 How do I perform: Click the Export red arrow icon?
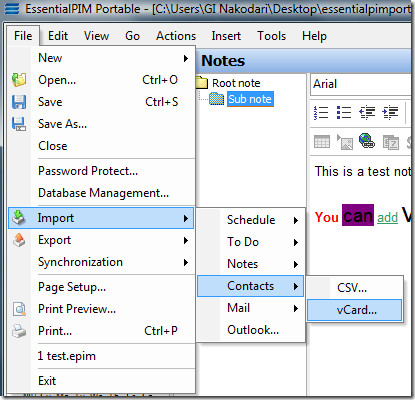point(19,240)
